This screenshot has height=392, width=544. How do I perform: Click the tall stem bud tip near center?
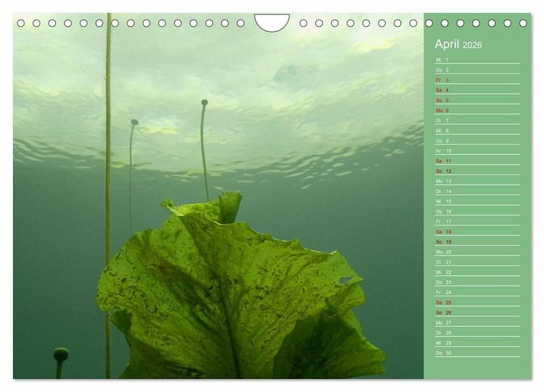pos(204,103)
